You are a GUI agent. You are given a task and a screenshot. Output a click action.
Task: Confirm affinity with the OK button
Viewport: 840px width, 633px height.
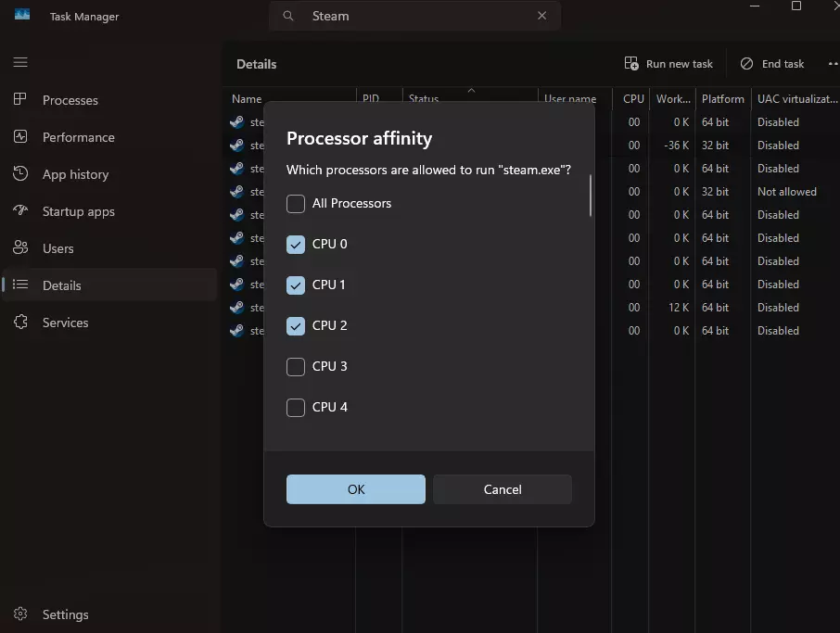pos(356,489)
